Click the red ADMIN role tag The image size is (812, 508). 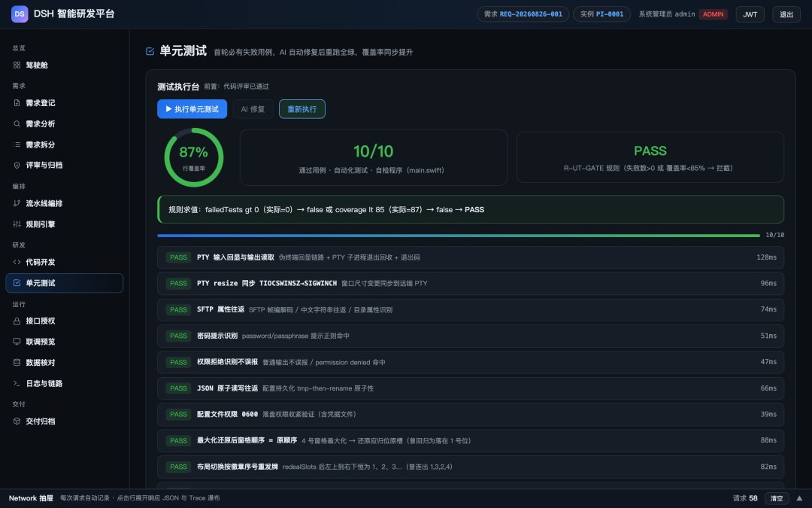713,14
